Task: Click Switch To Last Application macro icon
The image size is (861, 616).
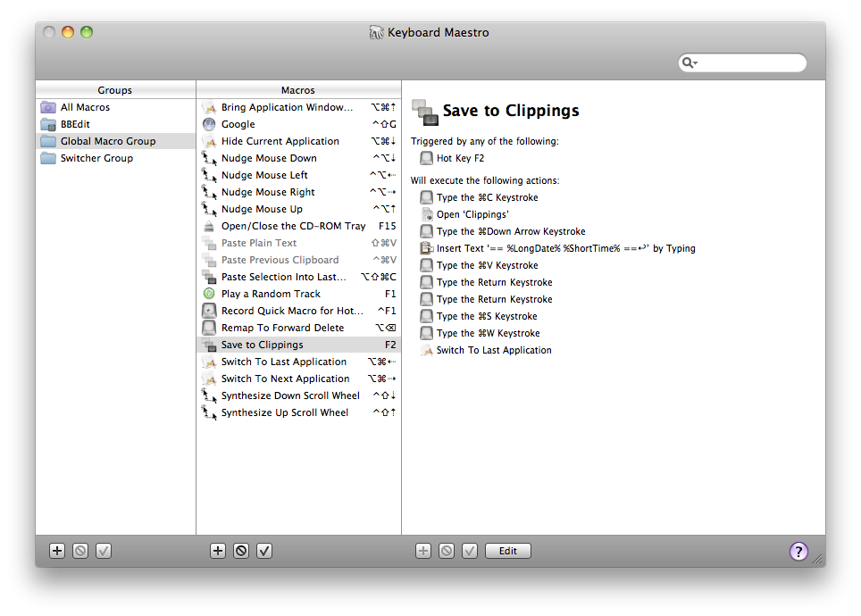Action: (209, 362)
